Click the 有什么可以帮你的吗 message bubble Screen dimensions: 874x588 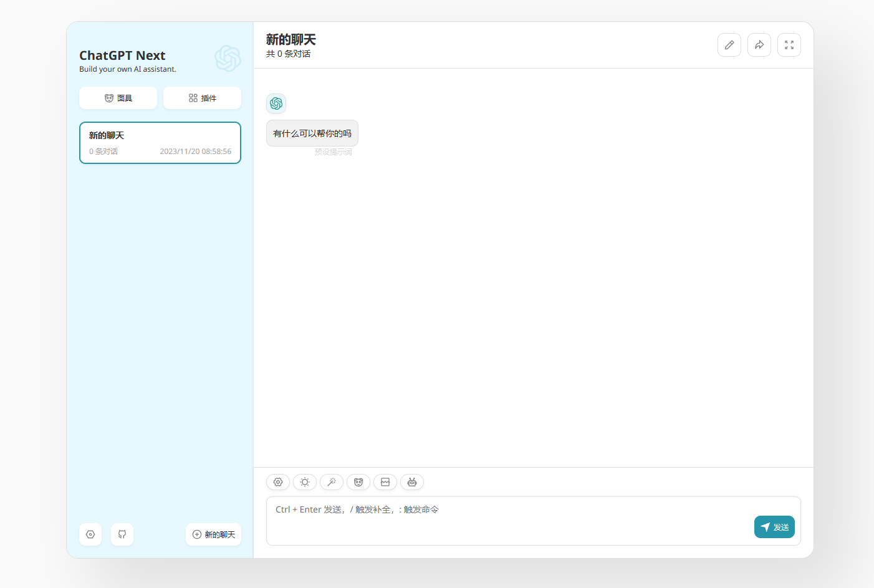pos(312,133)
